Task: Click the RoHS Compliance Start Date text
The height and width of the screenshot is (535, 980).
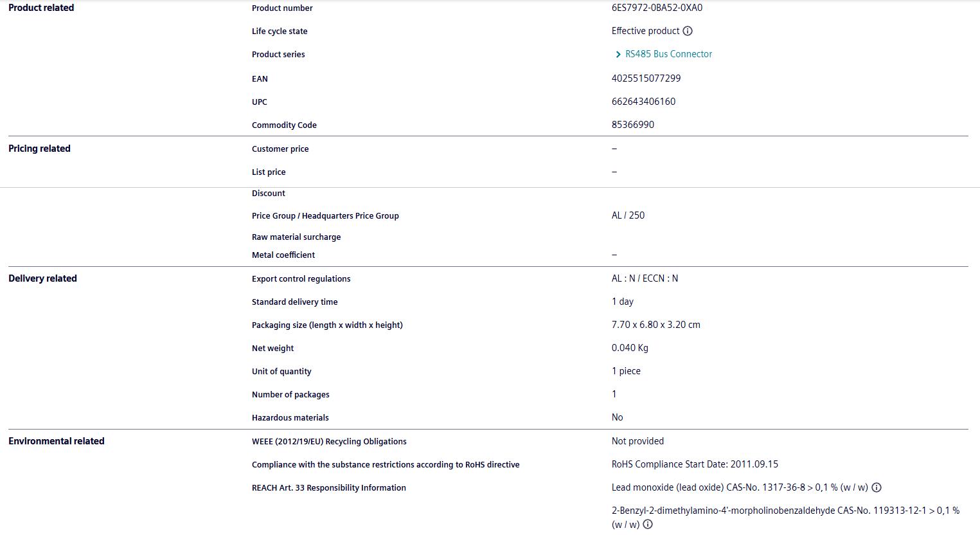Action: tap(695, 464)
